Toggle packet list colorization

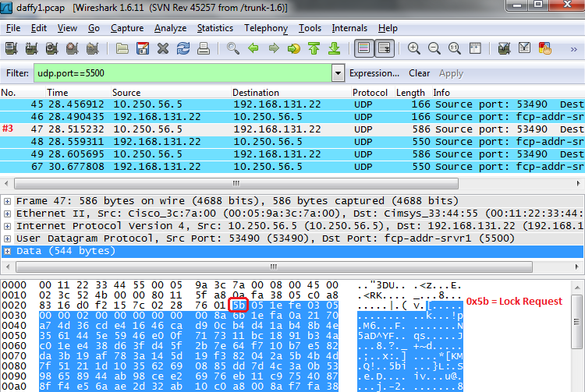(x=363, y=48)
